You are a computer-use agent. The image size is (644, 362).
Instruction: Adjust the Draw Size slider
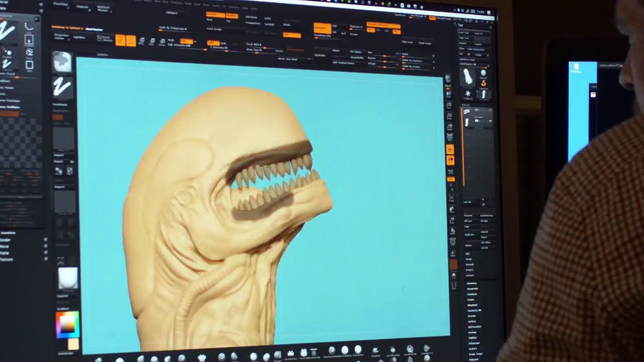point(260,50)
